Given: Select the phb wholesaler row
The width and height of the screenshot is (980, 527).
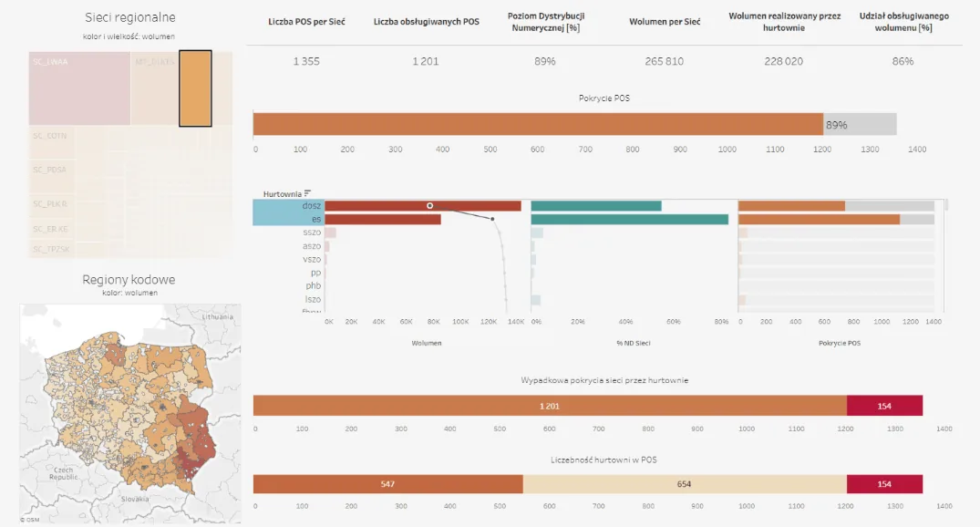Looking at the screenshot, I should tap(313, 285).
